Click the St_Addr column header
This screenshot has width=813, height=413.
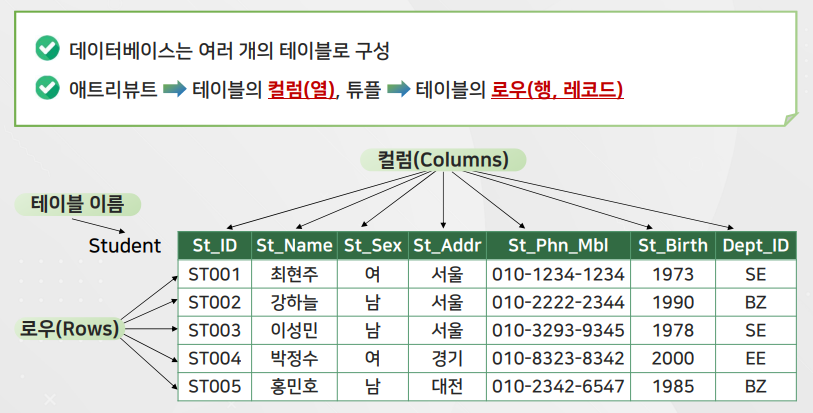(x=447, y=245)
